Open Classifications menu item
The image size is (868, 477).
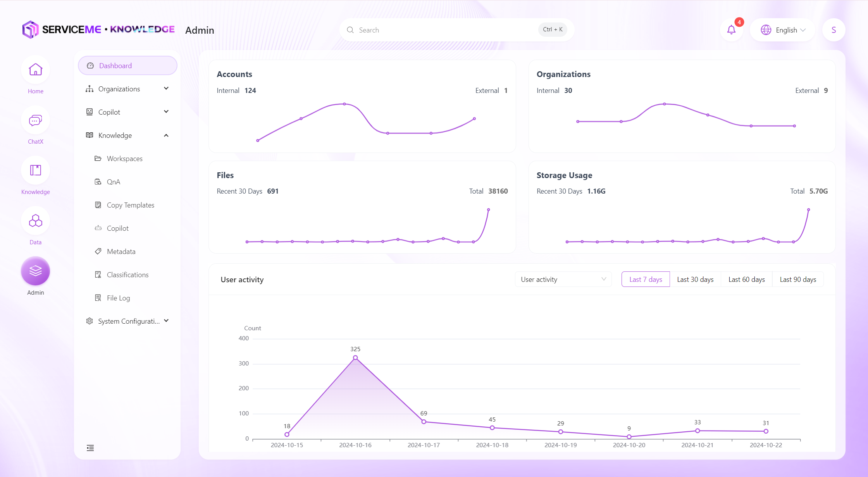127,275
